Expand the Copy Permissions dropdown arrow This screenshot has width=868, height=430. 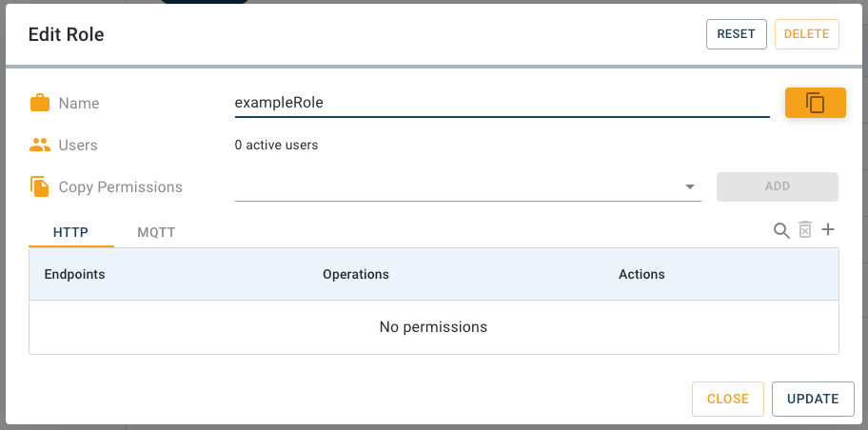pyautogui.click(x=690, y=186)
